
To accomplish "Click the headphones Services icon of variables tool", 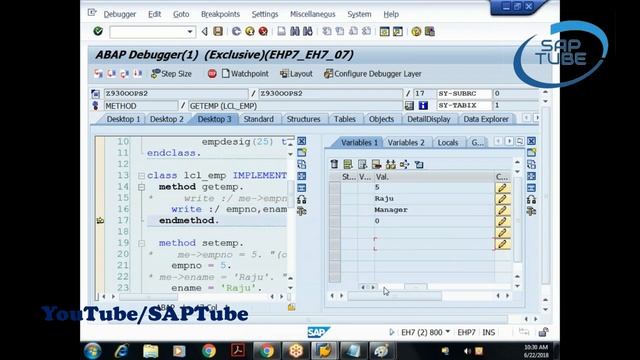I will [531, 200].
